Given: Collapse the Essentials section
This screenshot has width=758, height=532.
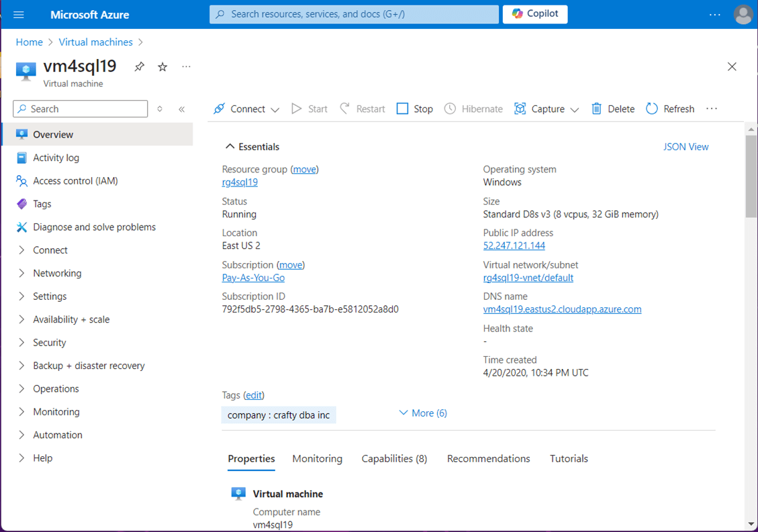Looking at the screenshot, I should tap(253, 146).
